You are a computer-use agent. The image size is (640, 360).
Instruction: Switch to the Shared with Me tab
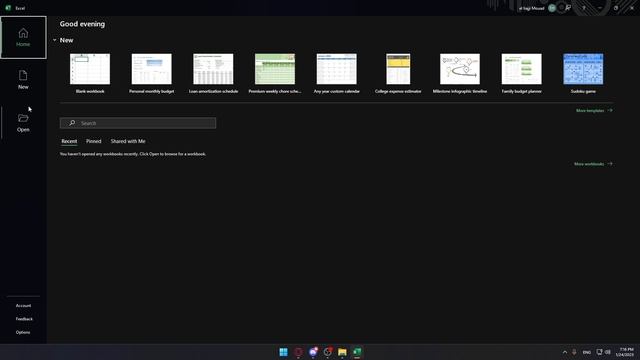[128, 141]
